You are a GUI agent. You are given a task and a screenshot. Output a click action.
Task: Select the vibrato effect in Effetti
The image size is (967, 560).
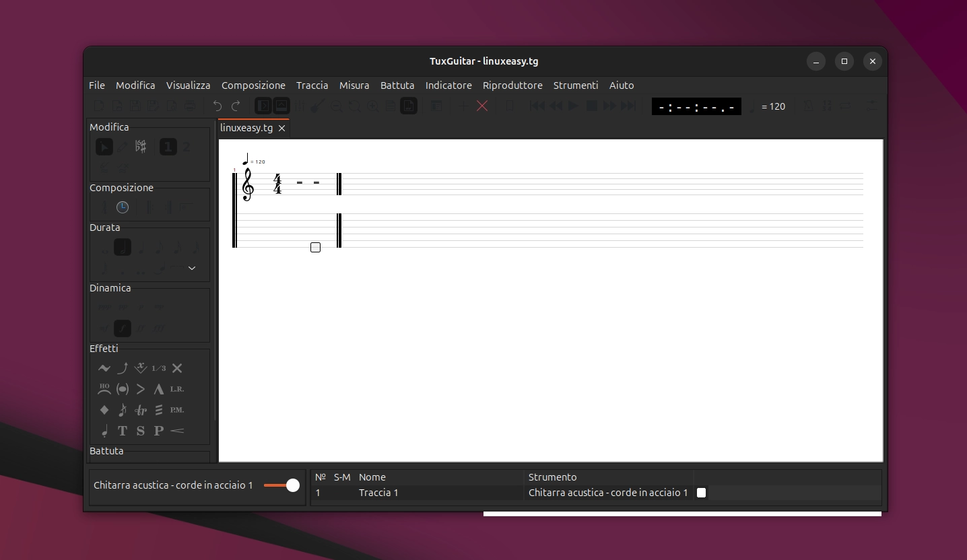(x=104, y=368)
